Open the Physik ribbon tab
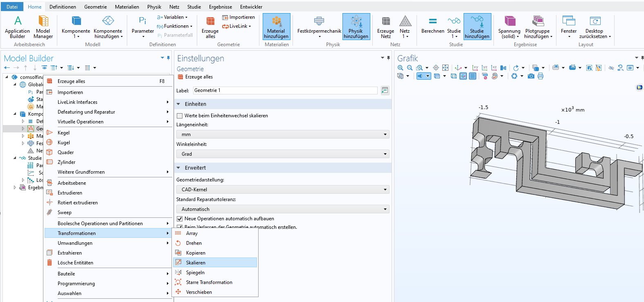 click(154, 7)
